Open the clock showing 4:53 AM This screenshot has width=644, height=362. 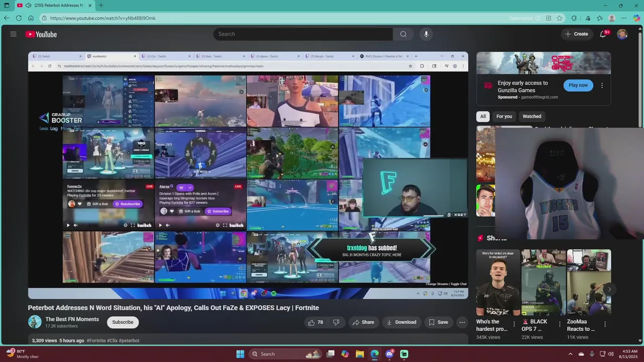[628, 354]
